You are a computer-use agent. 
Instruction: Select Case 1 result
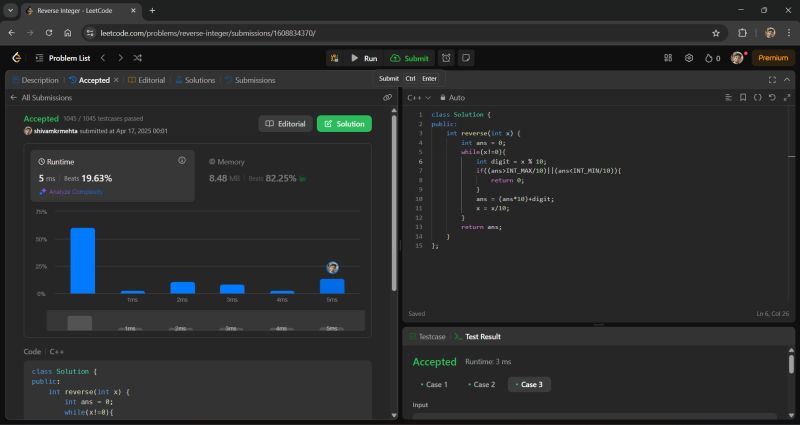point(434,384)
